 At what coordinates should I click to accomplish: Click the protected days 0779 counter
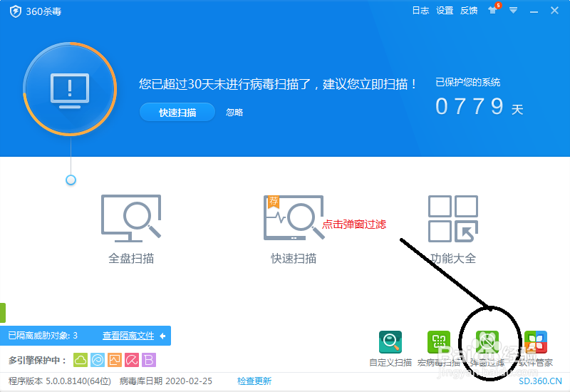pos(479,106)
